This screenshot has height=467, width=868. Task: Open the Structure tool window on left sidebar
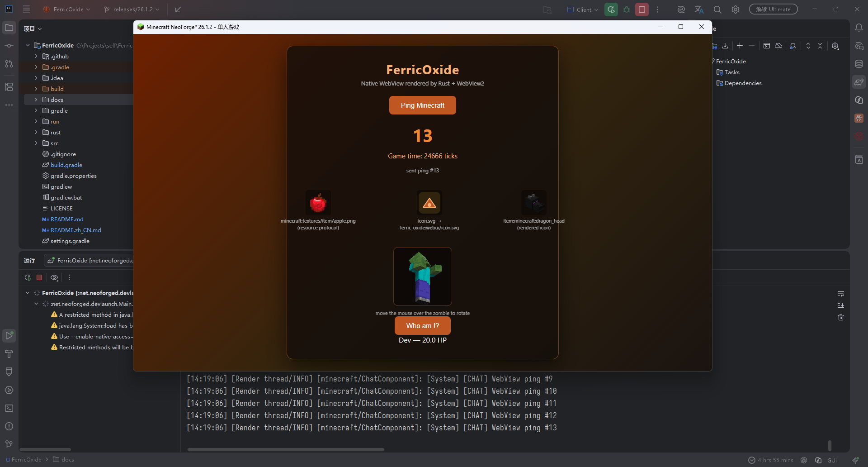coord(9,87)
